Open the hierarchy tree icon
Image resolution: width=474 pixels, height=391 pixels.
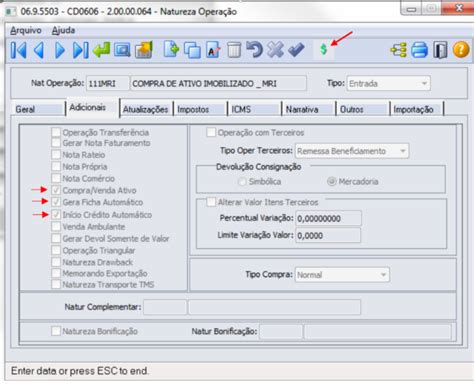pyautogui.click(x=398, y=50)
